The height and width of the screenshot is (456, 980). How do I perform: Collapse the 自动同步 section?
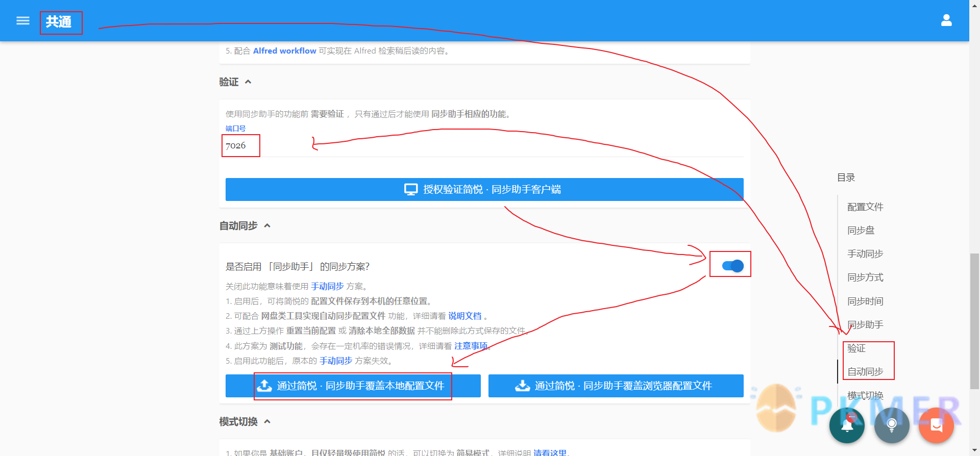(267, 226)
